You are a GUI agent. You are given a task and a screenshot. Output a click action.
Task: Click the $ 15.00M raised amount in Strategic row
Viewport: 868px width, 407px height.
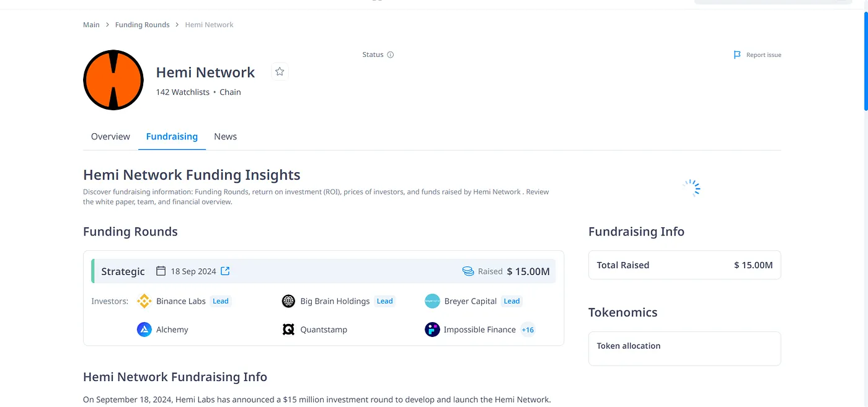pyautogui.click(x=528, y=271)
